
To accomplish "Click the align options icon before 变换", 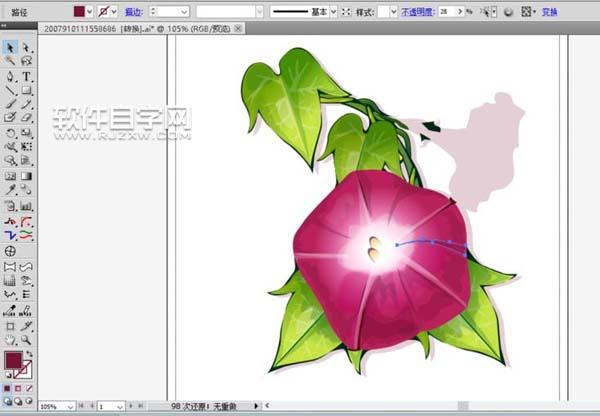I will (526, 12).
